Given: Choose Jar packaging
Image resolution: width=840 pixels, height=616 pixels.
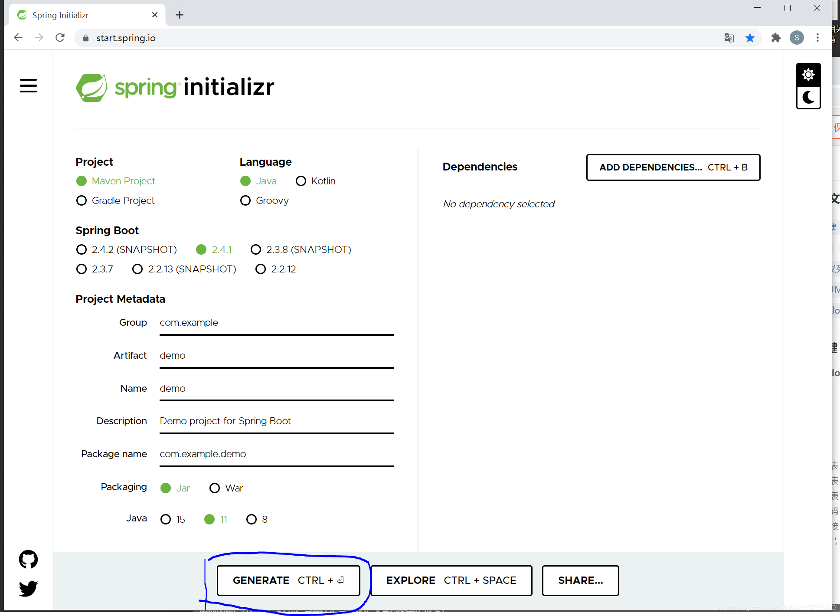Looking at the screenshot, I should (x=175, y=488).
